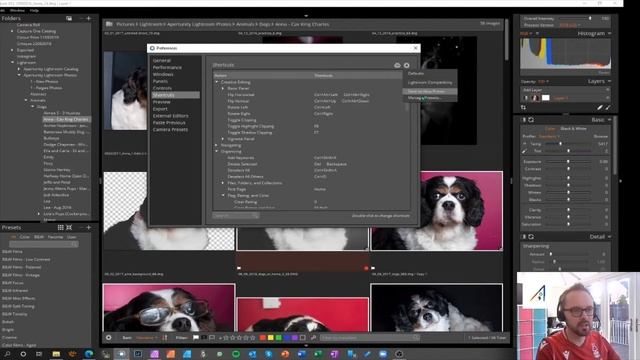Launch Microsoft Edge from the taskbar
Image resolution: width=640 pixels, height=360 pixels.
point(89,354)
